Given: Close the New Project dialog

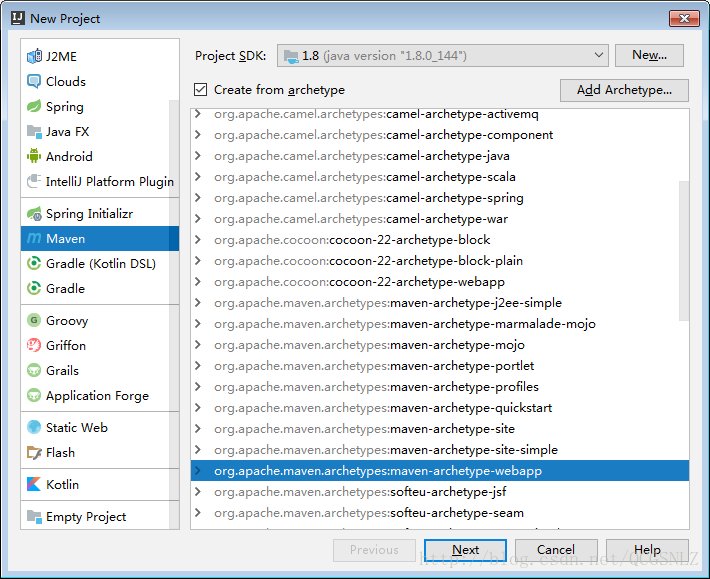Looking at the screenshot, I should [684, 19].
